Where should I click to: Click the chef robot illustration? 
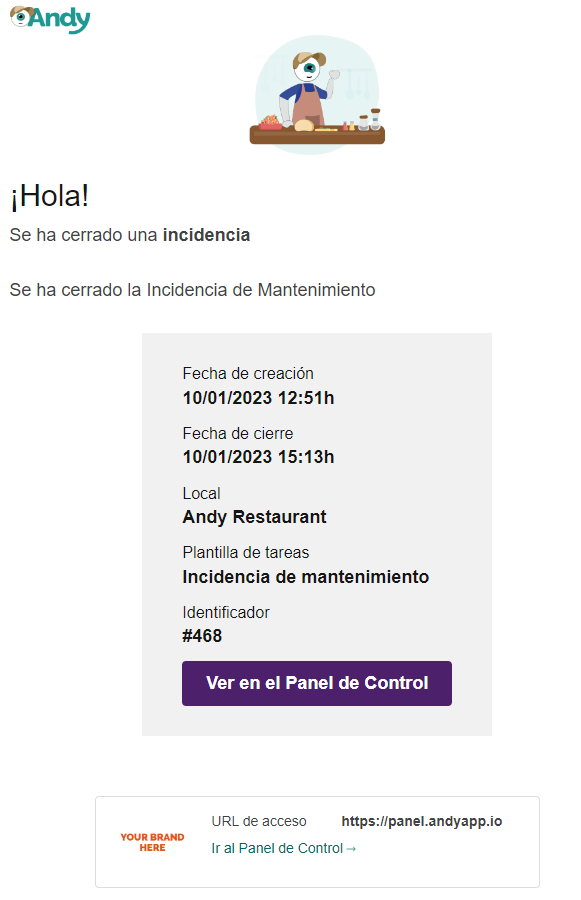[x=317, y=95]
